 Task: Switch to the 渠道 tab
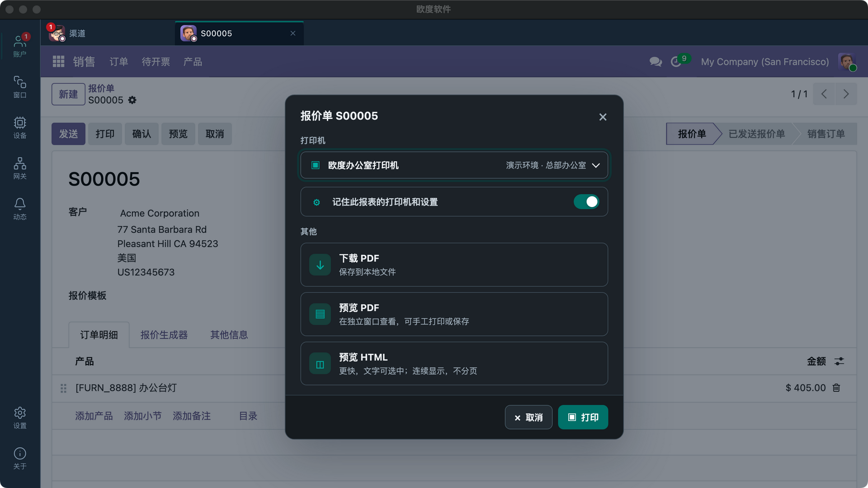(108, 33)
